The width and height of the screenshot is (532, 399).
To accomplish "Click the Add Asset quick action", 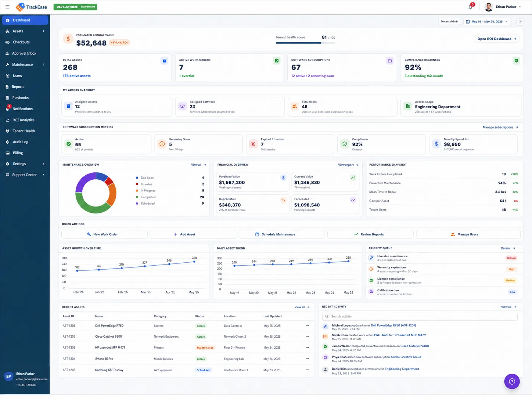I will (193, 234).
